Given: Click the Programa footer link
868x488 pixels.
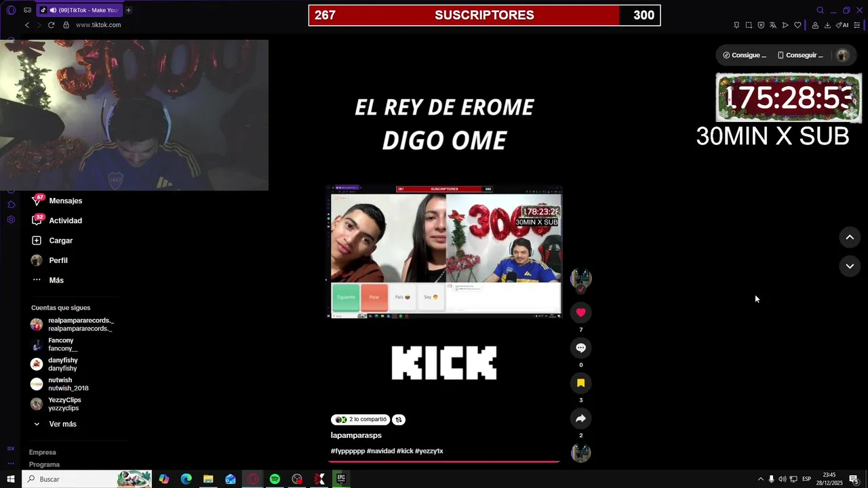Looking at the screenshot, I should point(45,464).
